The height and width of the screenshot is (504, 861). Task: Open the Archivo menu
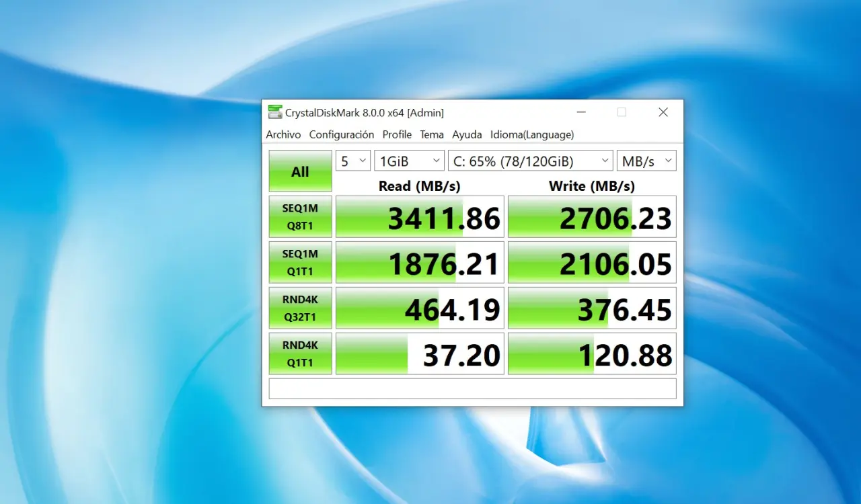pos(283,134)
